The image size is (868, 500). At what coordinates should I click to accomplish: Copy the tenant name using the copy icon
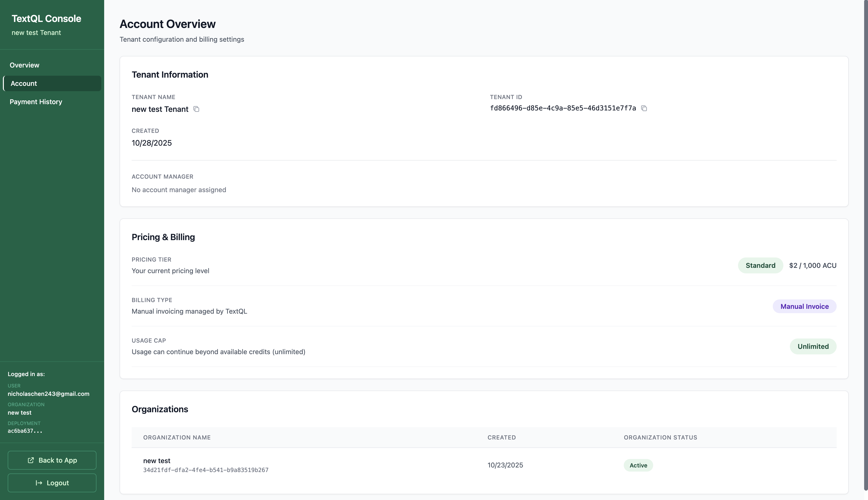pos(197,109)
